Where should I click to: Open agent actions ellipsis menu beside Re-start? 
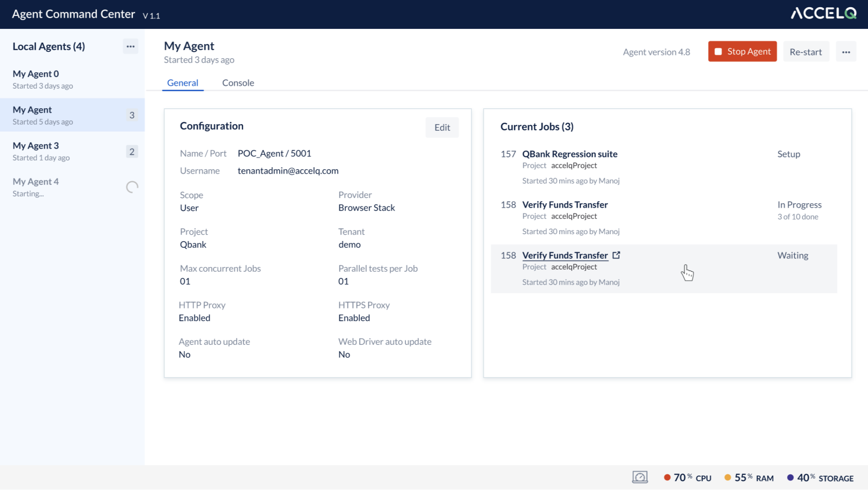tap(846, 52)
